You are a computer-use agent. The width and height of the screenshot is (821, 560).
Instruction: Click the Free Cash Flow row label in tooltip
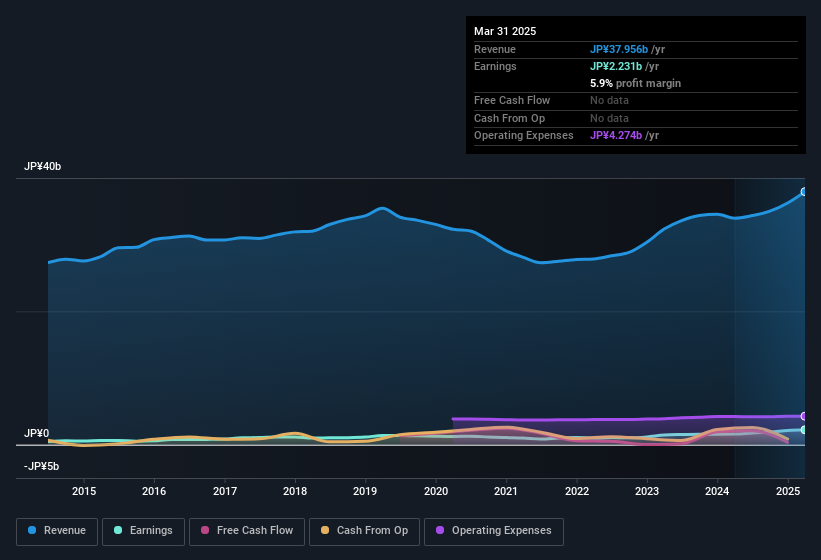512,100
